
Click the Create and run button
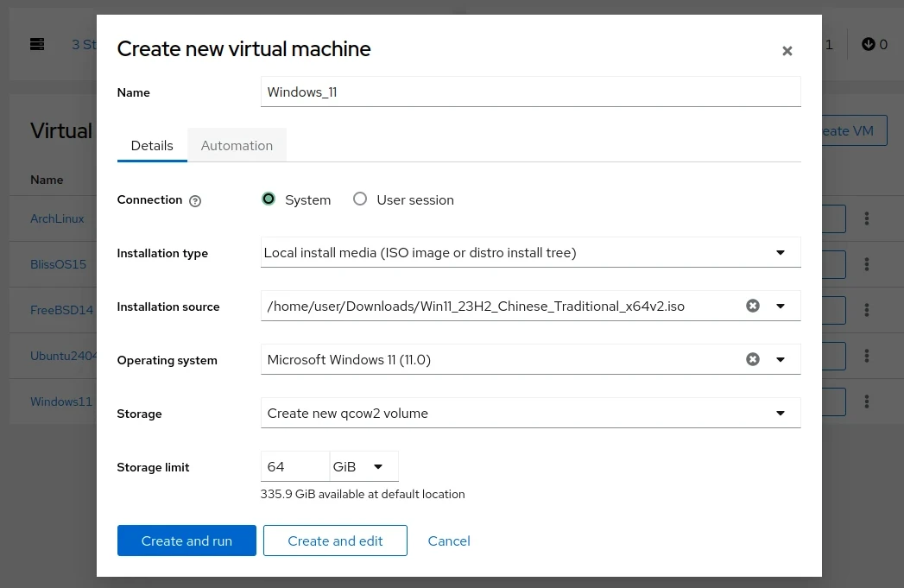pos(186,541)
